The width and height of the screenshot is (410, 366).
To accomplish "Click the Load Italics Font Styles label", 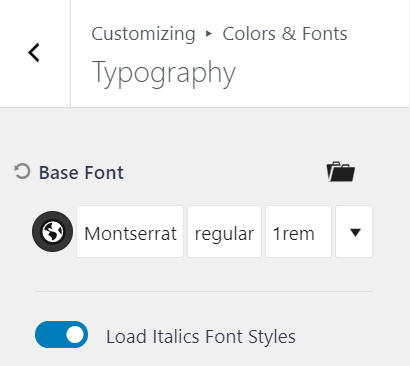I will (201, 336).
